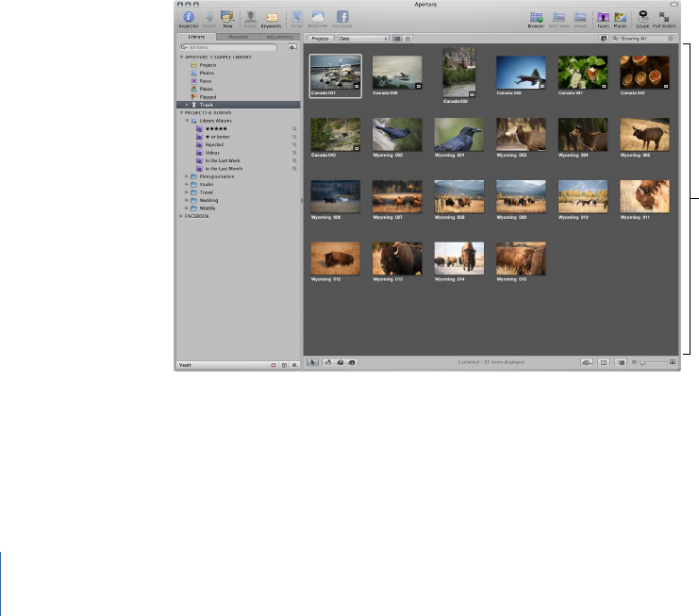Collapse Aperture 3 Sample Library section

tap(181, 57)
